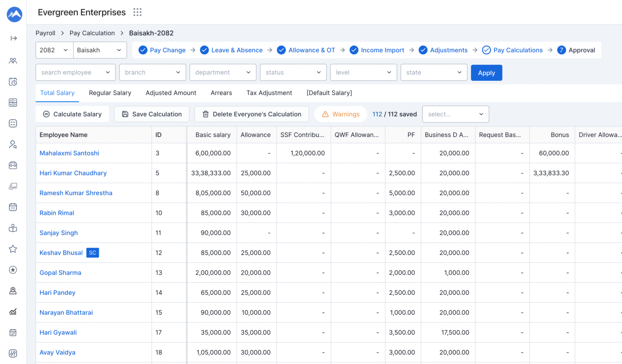The image size is (622, 364).
Task: Click the Apply button
Action: (486, 72)
